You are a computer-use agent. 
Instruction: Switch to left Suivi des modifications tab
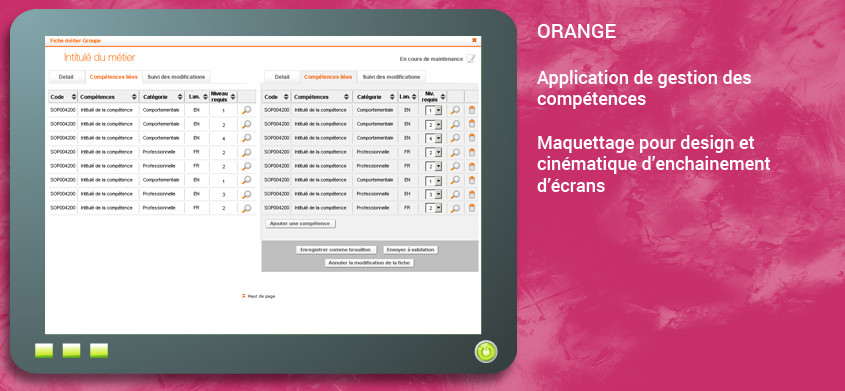[176, 77]
